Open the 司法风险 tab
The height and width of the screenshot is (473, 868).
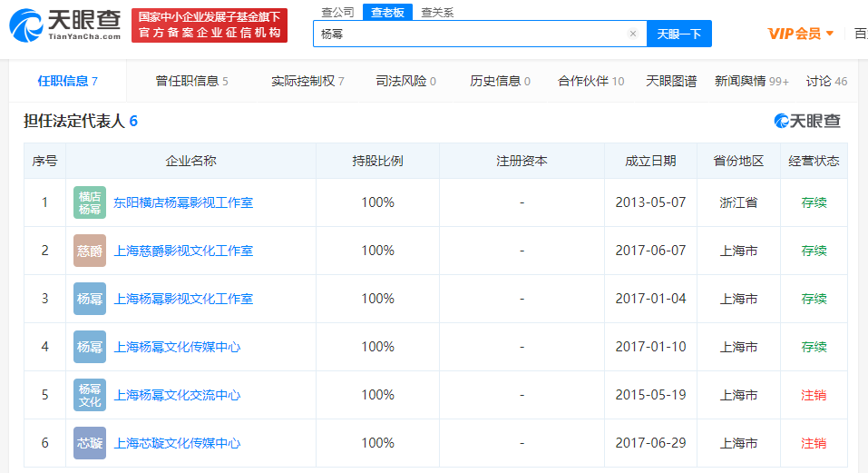[x=405, y=81]
